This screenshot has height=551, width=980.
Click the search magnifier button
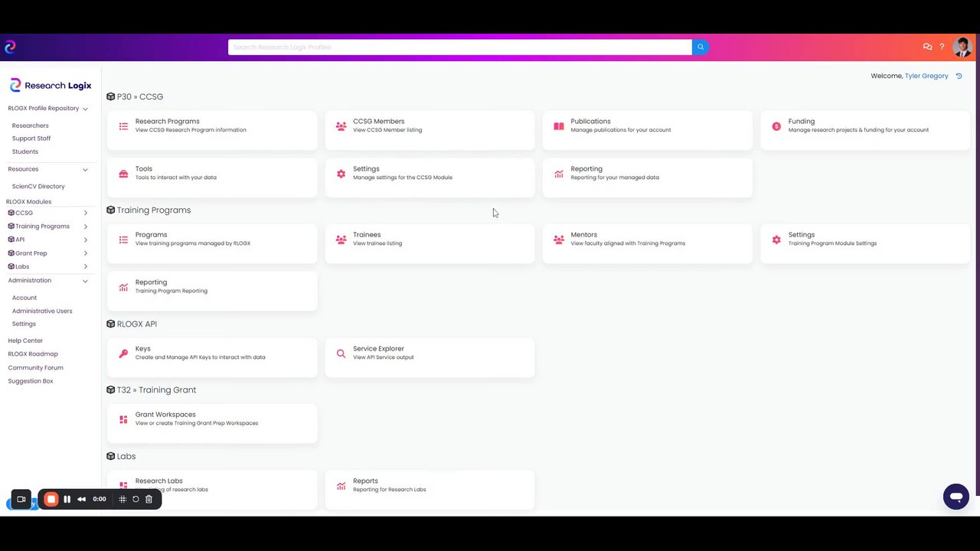coord(700,47)
